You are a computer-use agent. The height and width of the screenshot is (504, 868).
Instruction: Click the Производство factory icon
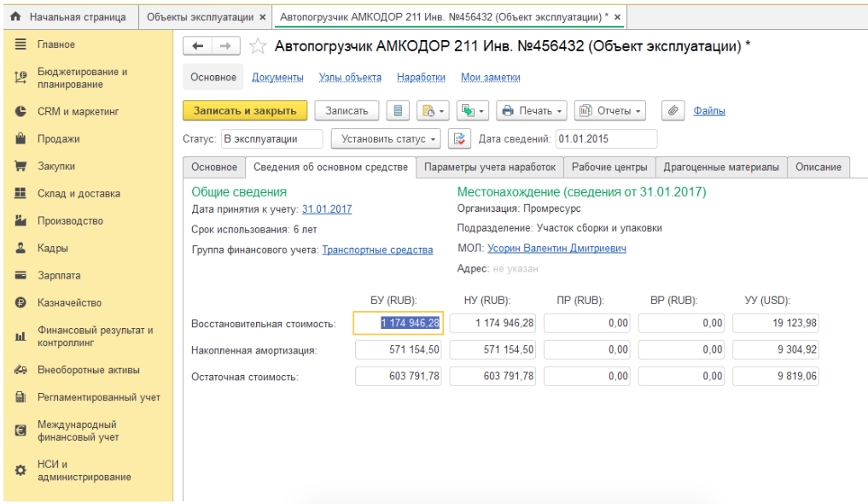pyautogui.click(x=20, y=220)
